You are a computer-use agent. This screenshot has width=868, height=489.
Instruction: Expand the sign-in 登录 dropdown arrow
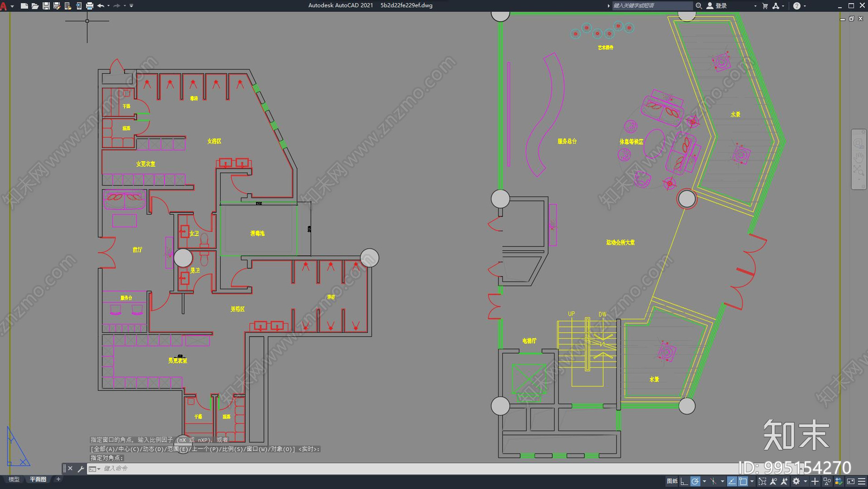coord(755,6)
